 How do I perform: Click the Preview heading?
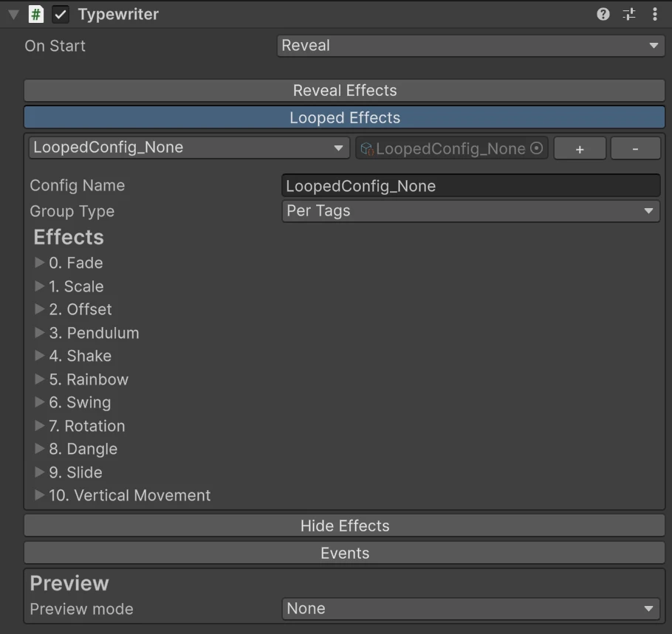[x=69, y=583]
